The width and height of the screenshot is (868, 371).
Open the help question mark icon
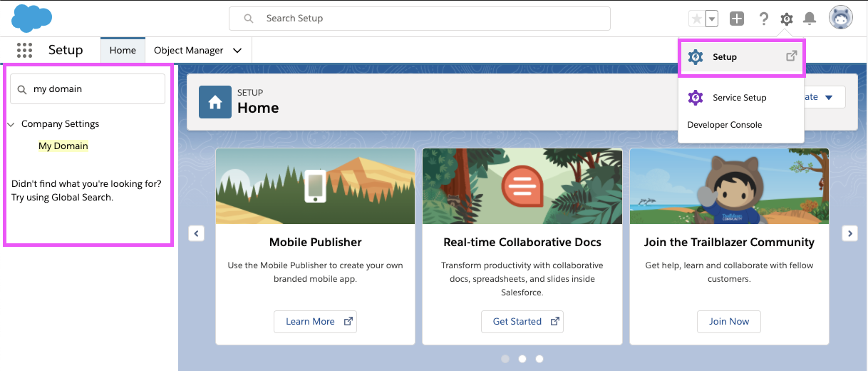pyautogui.click(x=763, y=19)
